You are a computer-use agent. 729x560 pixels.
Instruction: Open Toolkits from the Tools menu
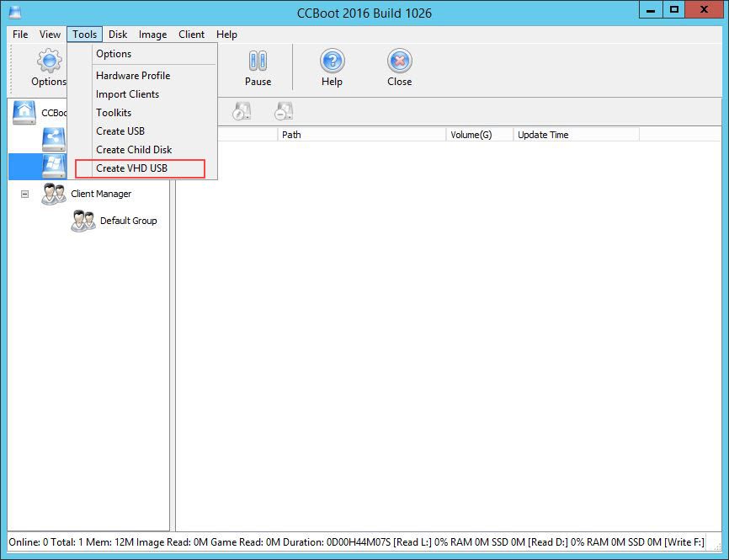pyautogui.click(x=141, y=113)
